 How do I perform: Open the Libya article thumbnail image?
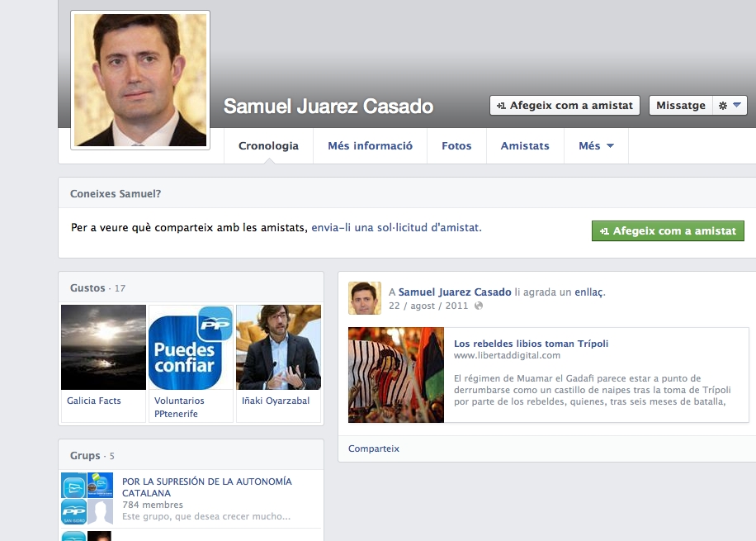pos(396,375)
